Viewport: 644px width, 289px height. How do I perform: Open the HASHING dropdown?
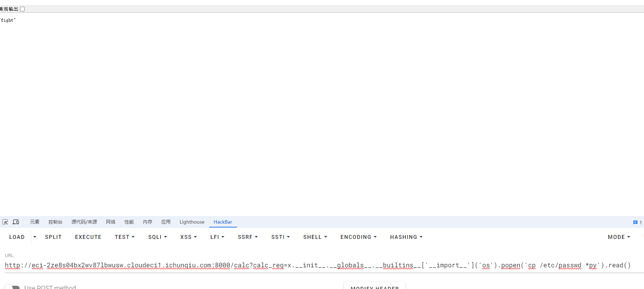click(406, 237)
